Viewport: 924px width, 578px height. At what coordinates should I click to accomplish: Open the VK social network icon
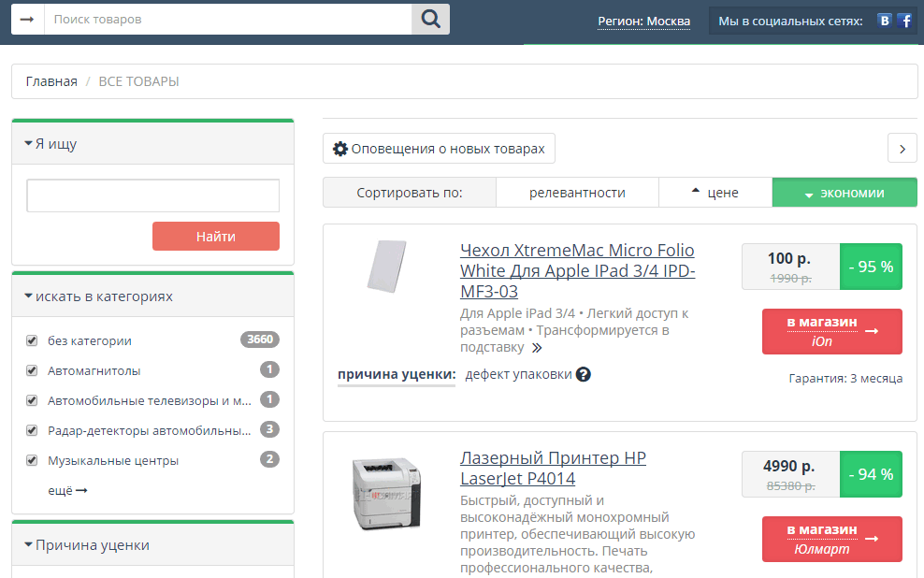(884, 21)
